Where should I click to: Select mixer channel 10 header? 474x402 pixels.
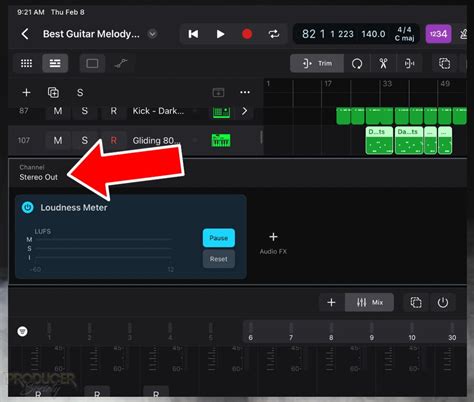pyautogui.click(x=412, y=332)
